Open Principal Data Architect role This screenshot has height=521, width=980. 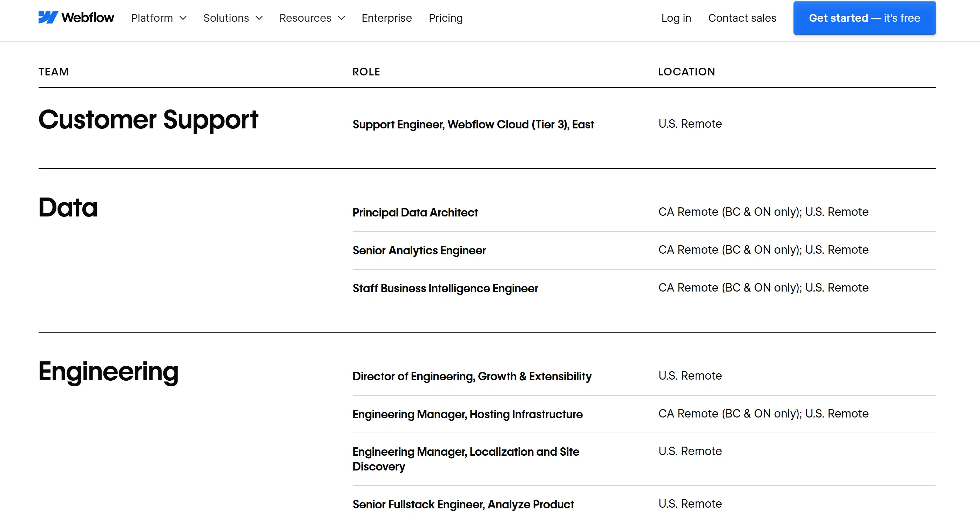415,212
